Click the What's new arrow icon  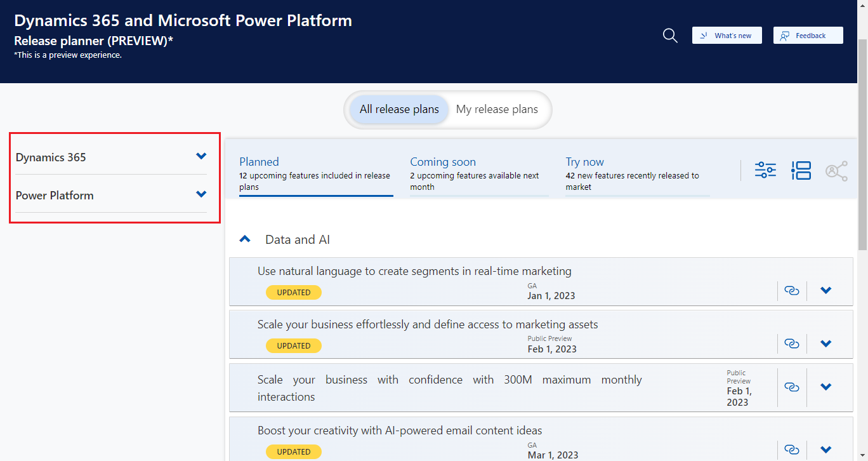(x=704, y=36)
